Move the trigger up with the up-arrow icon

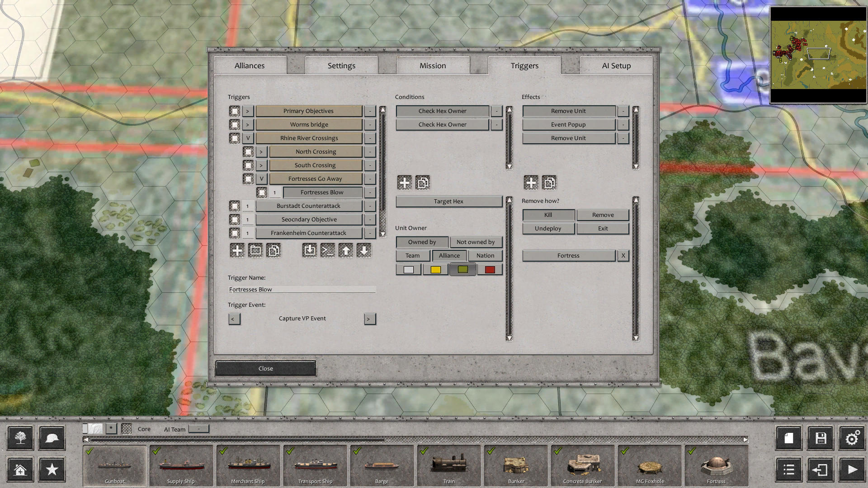(346, 250)
